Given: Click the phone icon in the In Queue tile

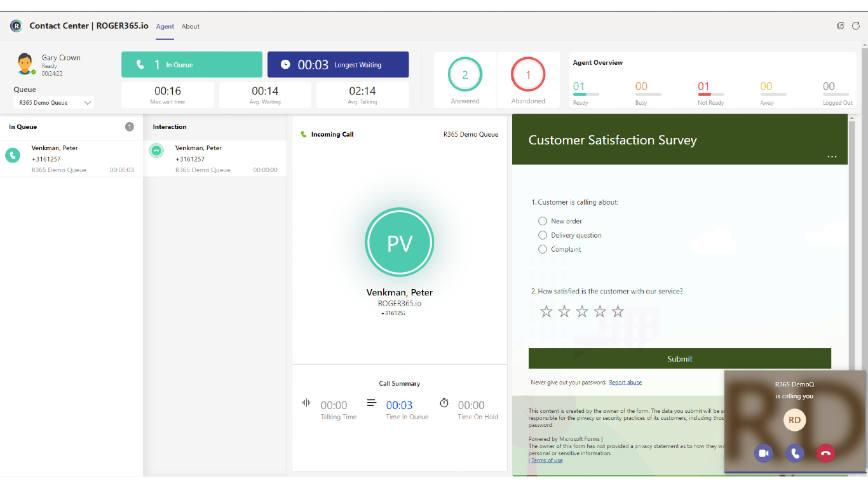Looking at the screenshot, I should click(140, 65).
